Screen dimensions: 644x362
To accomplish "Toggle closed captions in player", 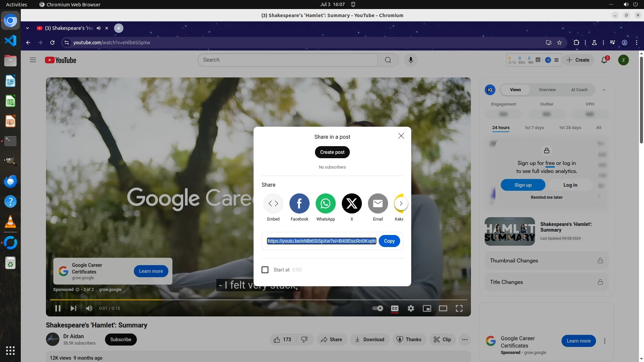I will pyautogui.click(x=394, y=308).
